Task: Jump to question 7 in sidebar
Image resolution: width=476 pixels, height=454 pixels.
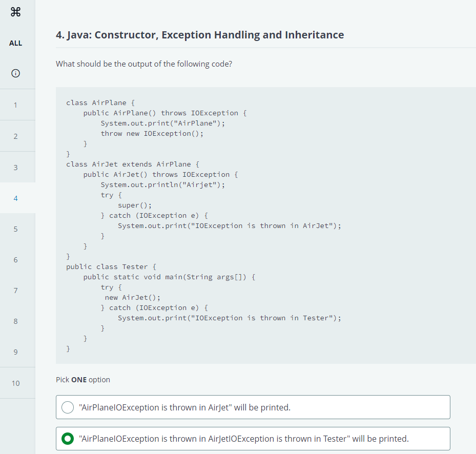Action: (x=15, y=291)
